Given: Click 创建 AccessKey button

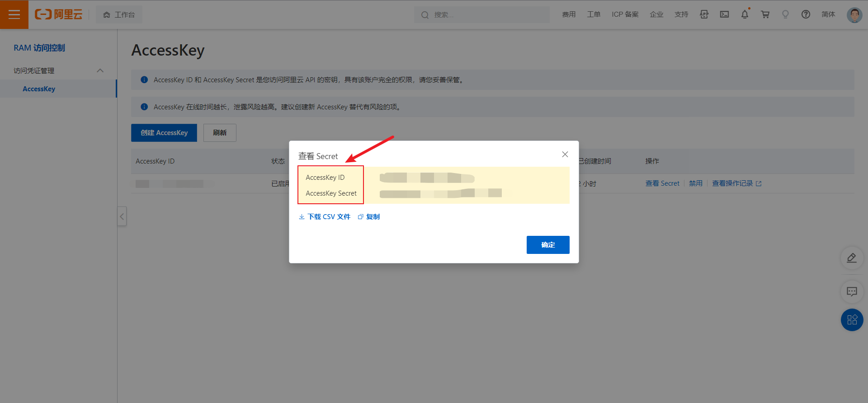Looking at the screenshot, I should 164,133.
